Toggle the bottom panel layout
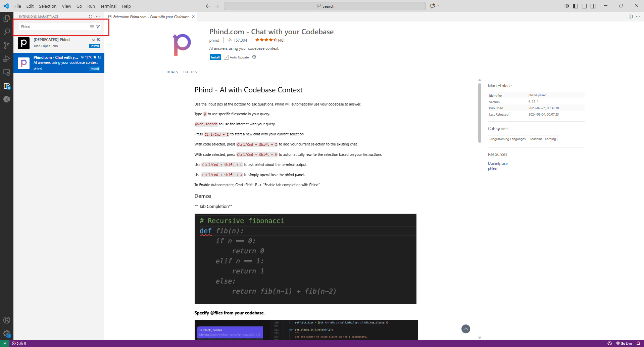 pyautogui.click(x=584, y=6)
